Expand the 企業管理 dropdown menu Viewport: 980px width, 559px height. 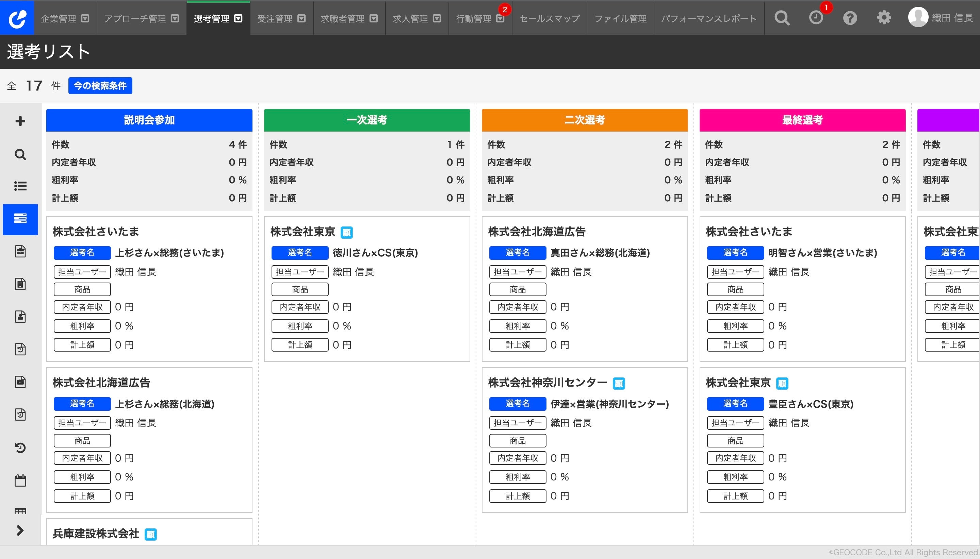coord(85,18)
